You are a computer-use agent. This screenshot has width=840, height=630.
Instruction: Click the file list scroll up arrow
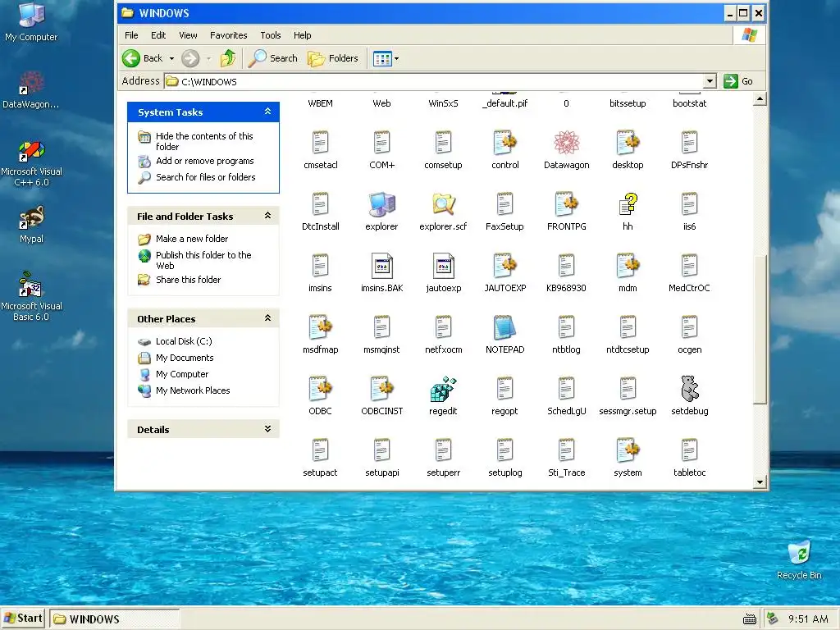coord(760,99)
